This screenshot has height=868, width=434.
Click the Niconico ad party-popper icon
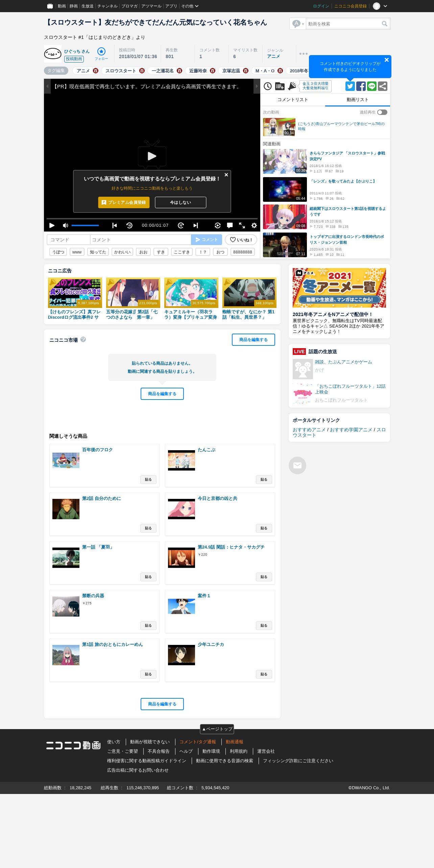point(292,86)
